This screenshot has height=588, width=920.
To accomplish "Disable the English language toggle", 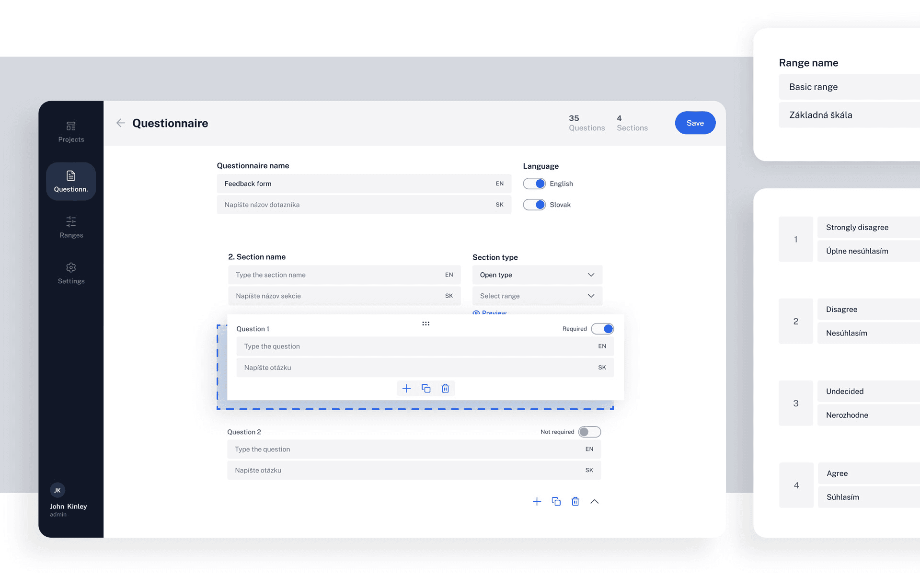I will 534,184.
